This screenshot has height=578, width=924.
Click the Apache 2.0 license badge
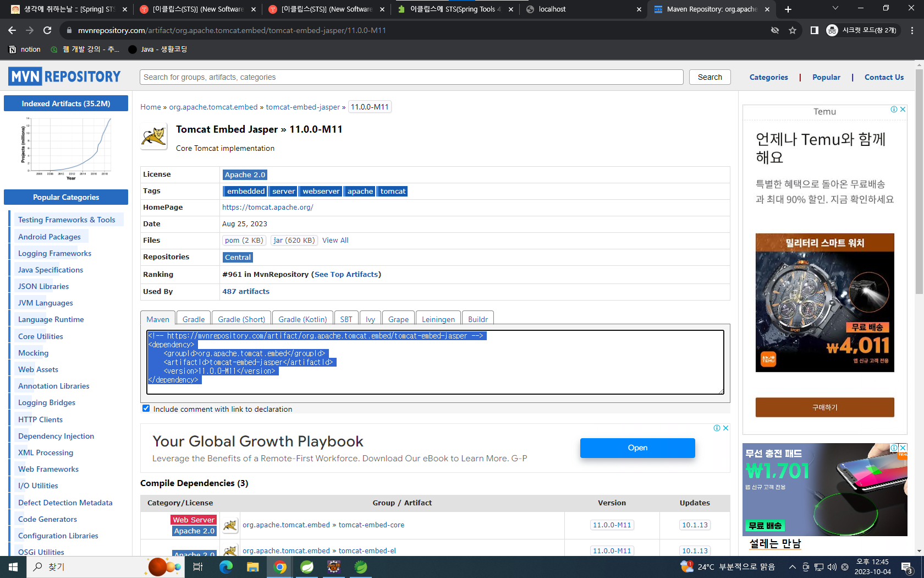pyautogui.click(x=245, y=175)
